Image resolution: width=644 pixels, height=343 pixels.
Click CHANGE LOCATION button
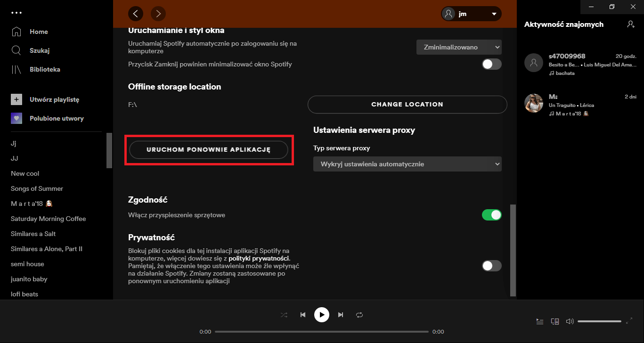pyautogui.click(x=408, y=104)
